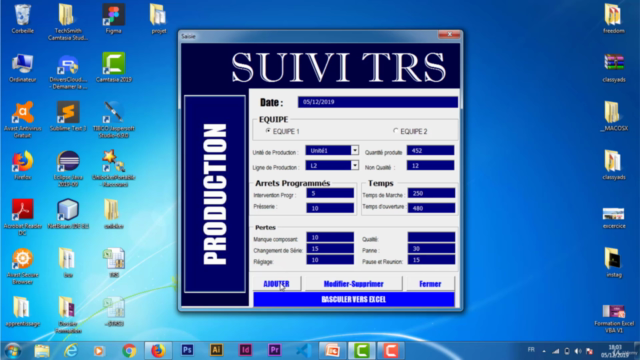Select the excercice desktop file
This screenshot has height=360, width=640.
[613, 218]
